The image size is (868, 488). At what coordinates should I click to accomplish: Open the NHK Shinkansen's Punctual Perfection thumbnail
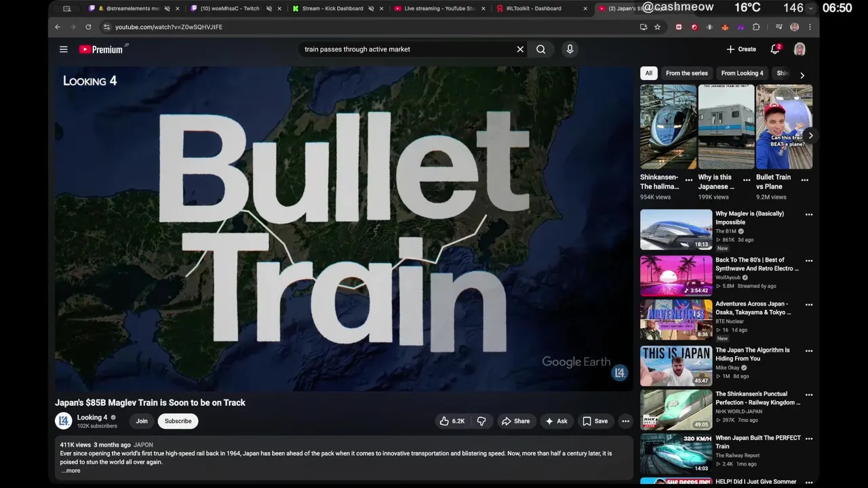(676, 410)
